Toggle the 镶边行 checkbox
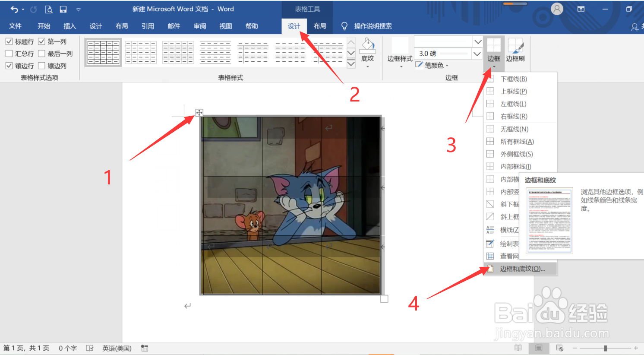 [9, 66]
